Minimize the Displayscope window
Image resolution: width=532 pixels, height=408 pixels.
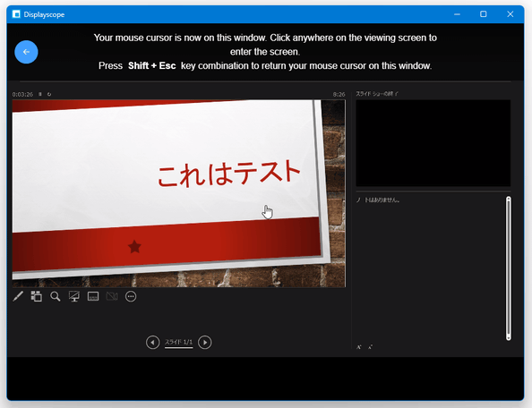457,14
